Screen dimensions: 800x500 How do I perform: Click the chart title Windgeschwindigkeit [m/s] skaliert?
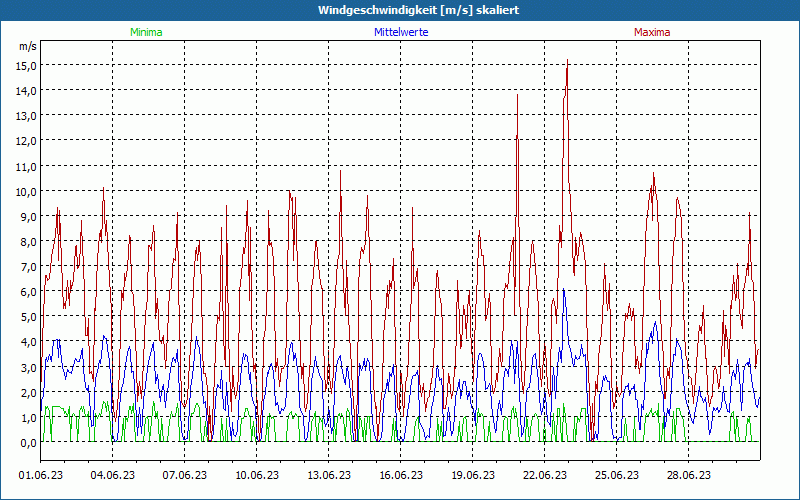[x=418, y=10]
